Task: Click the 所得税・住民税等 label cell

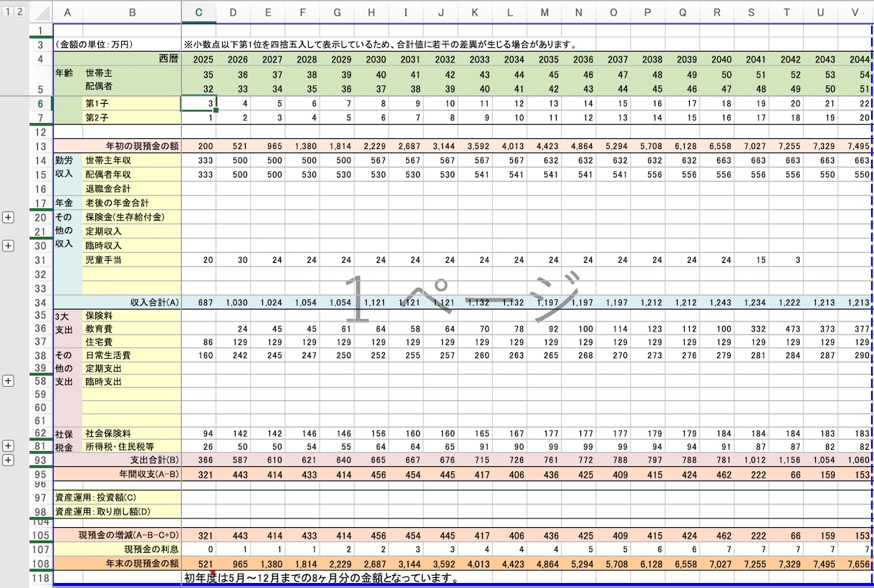Action: pyautogui.click(x=132, y=446)
